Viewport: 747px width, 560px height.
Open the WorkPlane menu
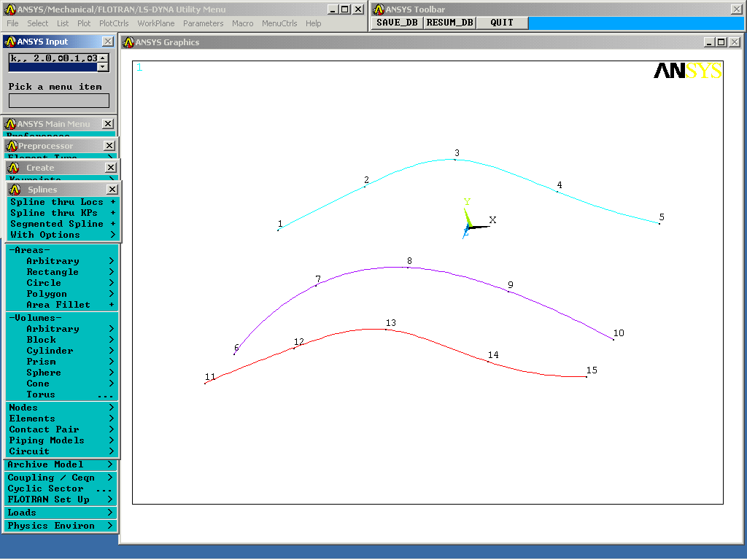(156, 23)
